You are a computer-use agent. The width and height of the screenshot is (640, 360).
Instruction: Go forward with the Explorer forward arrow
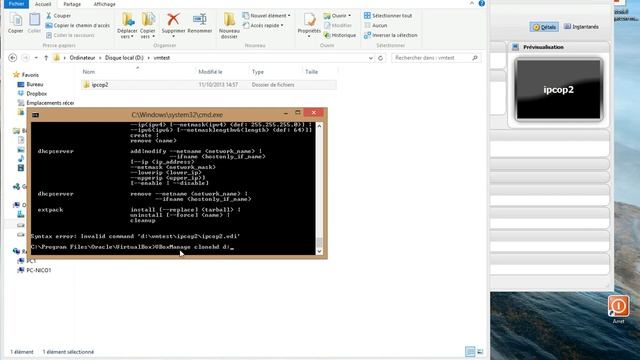[x=25, y=58]
